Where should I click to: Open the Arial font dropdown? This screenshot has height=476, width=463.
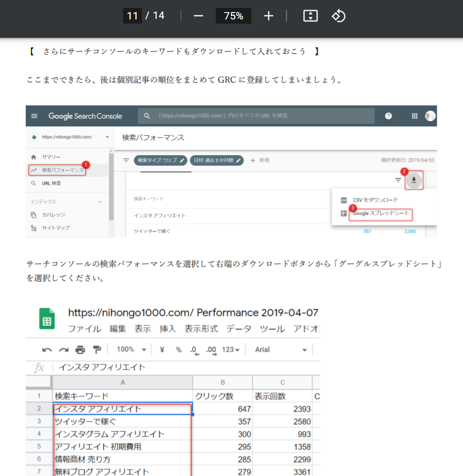pyautogui.click(x=281, y=350)
